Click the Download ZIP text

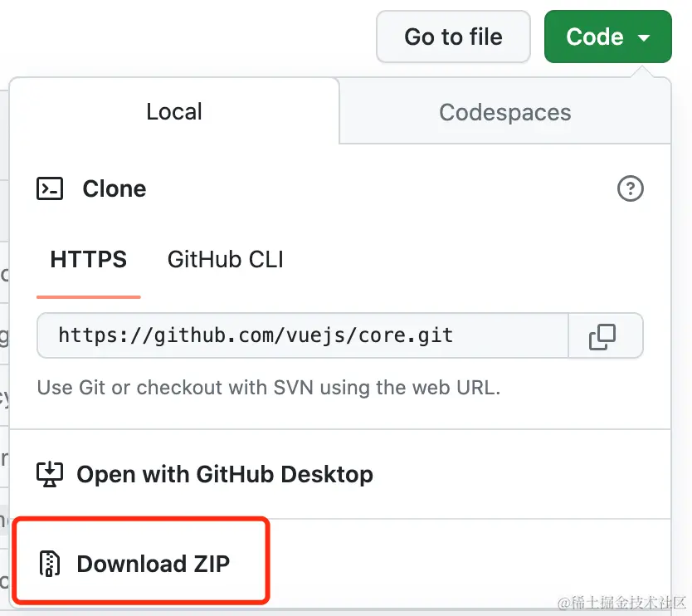[x=154, y=564]
